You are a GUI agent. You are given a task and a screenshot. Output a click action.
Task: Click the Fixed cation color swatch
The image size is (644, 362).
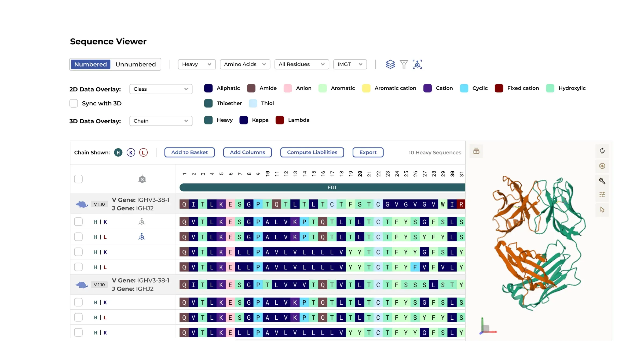click(x=499, y=88)
